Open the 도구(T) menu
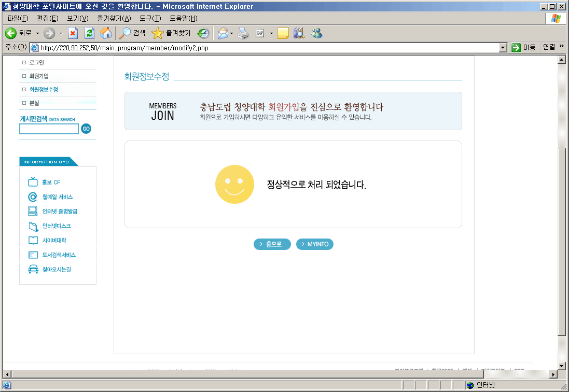The width and height of the screenshot is (569, 392). coord(150,19)
